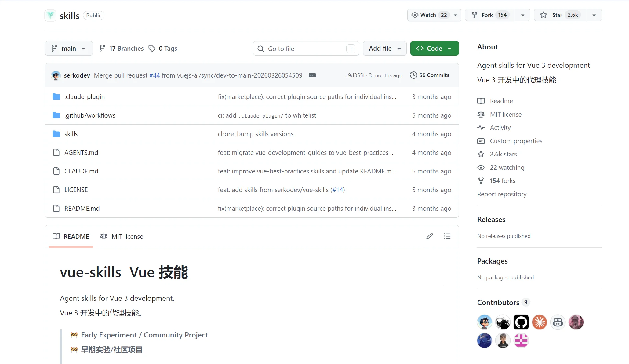Screen dimensions: 629x364
Task: Open pull request #44 link
Action: tap(155, 75)
